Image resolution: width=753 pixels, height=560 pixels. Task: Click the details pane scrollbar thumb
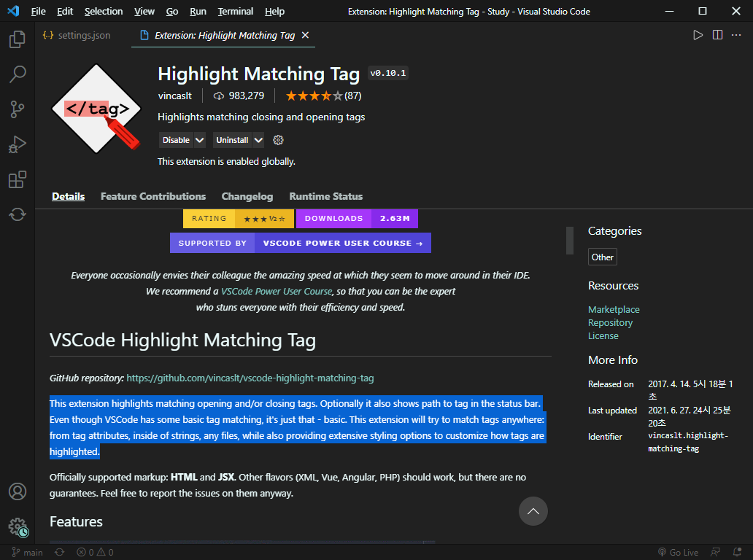point(570,240)
